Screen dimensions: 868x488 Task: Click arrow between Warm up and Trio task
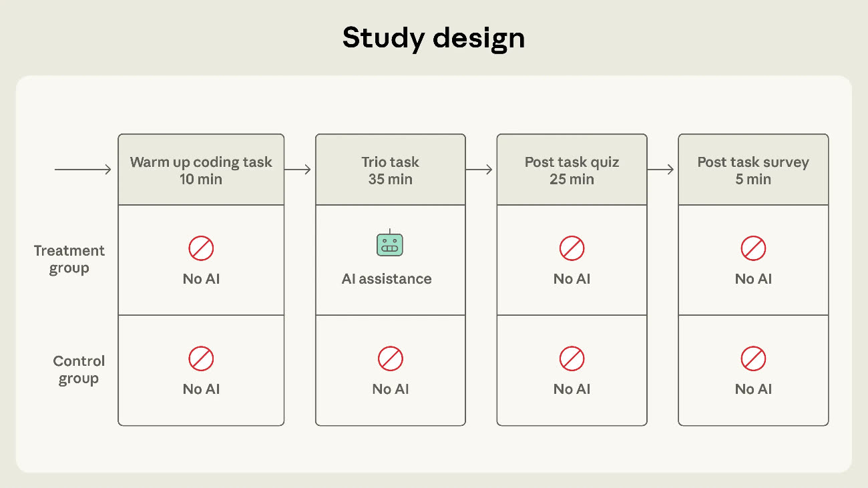pos(298,170)
